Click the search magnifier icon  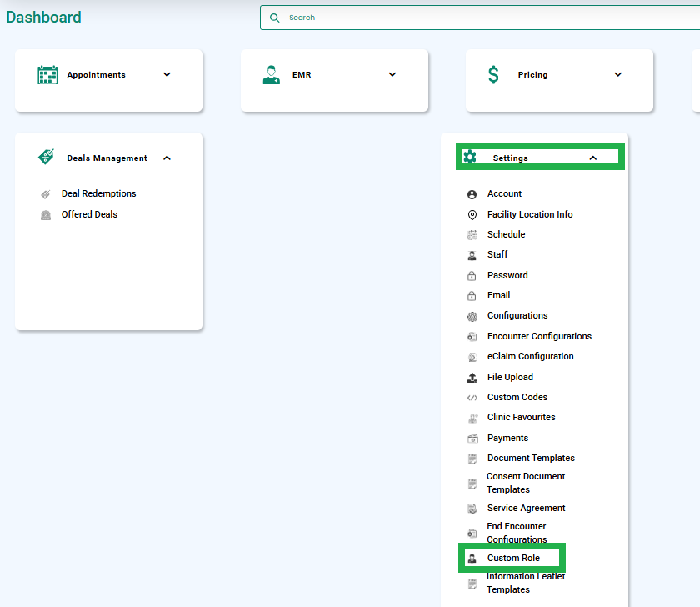point(274,18)
